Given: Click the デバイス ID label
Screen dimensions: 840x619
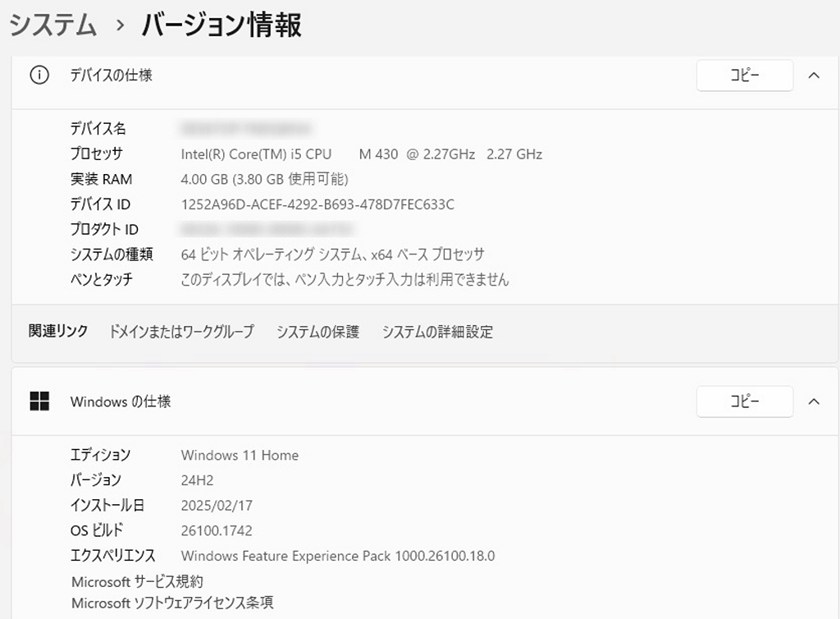Looking at the screenshot, I should click(x=100, y=204).
